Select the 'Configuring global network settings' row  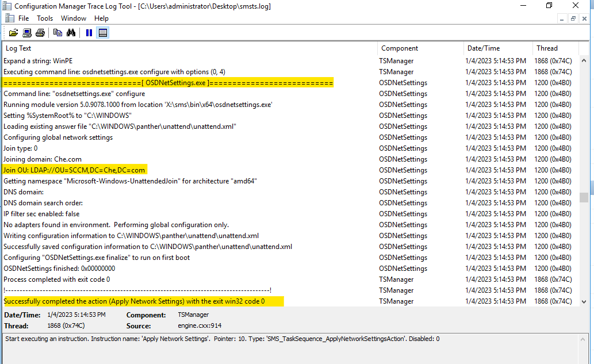[x=290, y=137]
